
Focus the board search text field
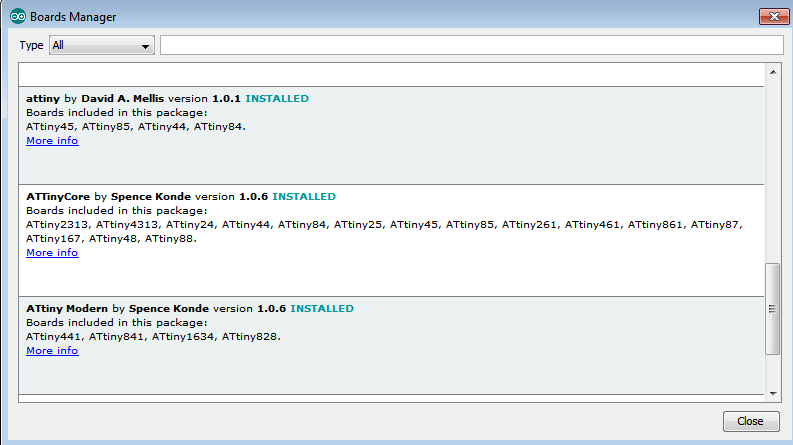pyautogui.click(x=471, y=45)
